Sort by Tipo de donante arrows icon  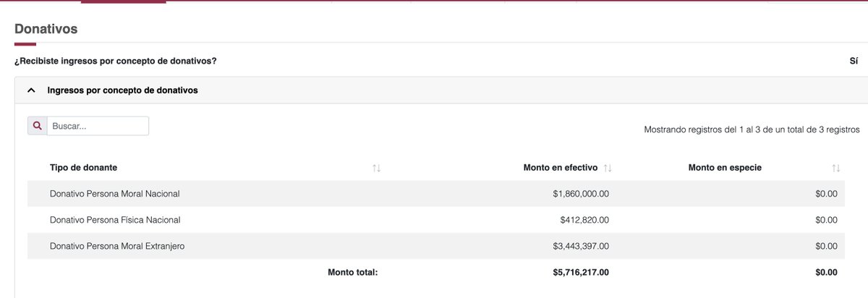(x=376, y=168)
